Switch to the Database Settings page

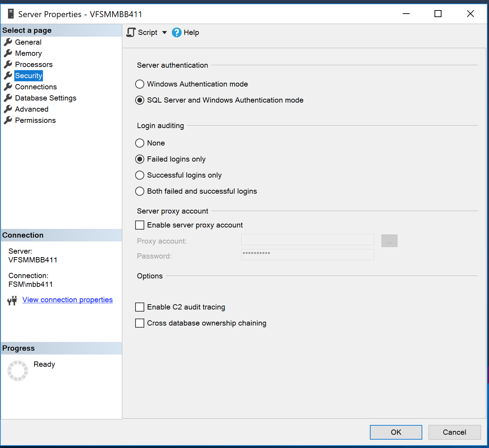[x=45, y=98]
